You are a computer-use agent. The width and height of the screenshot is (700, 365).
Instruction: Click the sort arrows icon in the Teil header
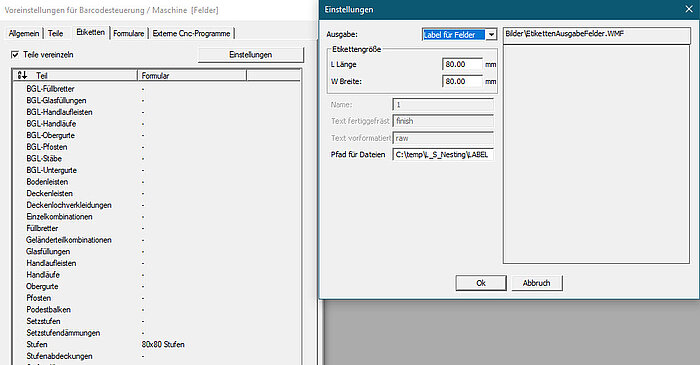coord(22,75)
